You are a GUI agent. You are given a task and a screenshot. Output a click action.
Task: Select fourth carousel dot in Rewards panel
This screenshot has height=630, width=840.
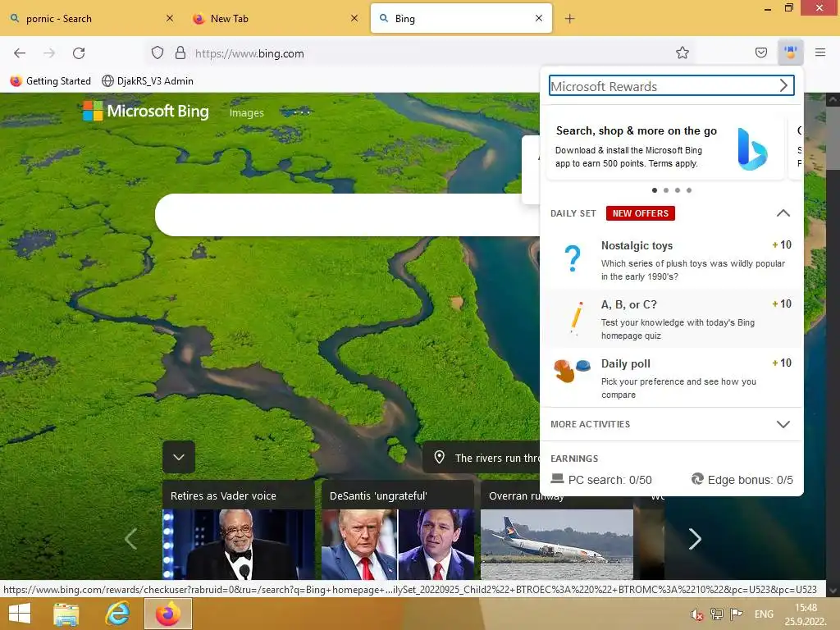pyautogui.click(x=689, y=190)
